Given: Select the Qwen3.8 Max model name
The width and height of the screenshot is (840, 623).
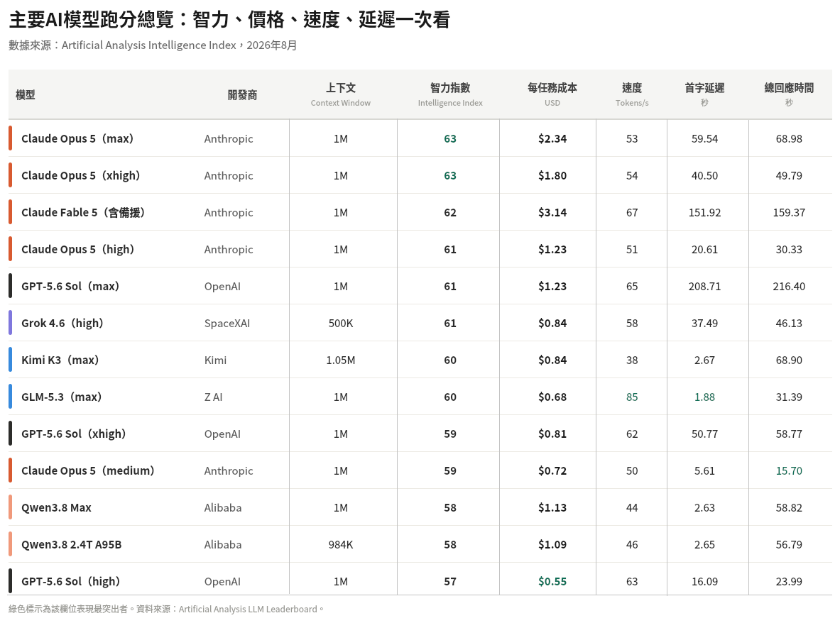Looking at the screenshot, I should tap(56, 508).
